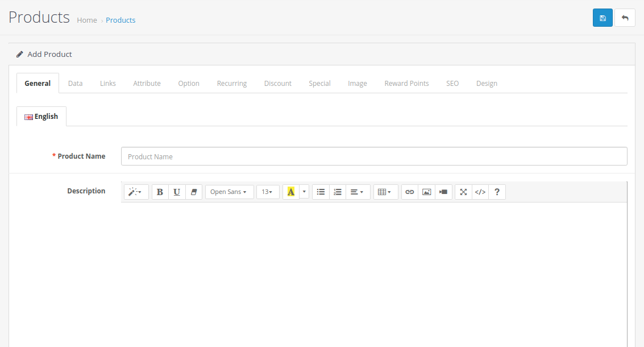The image size is (644, 347).
Task: Switch to the Links tab
Action: point(108,84)
